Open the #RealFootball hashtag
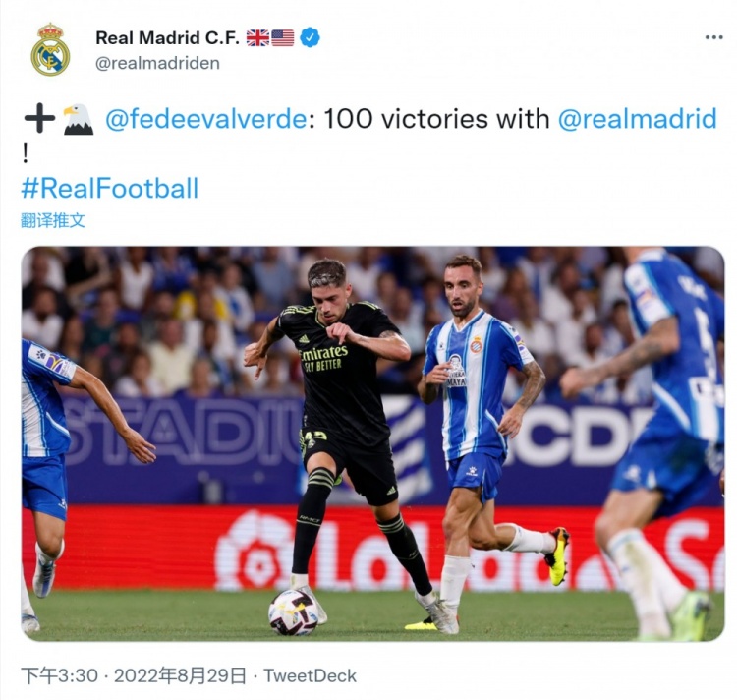The height and width of the screenshot is (700, 737). [x=110, y=188]
